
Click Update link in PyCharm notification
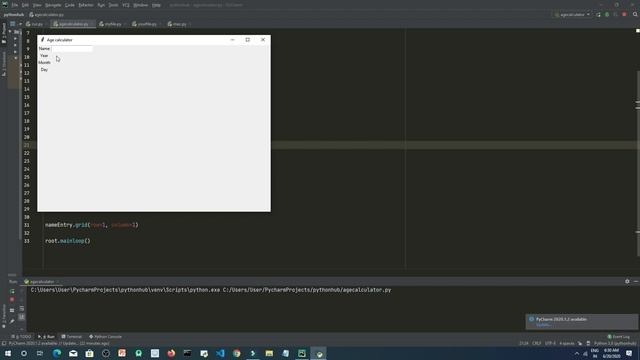543,325
